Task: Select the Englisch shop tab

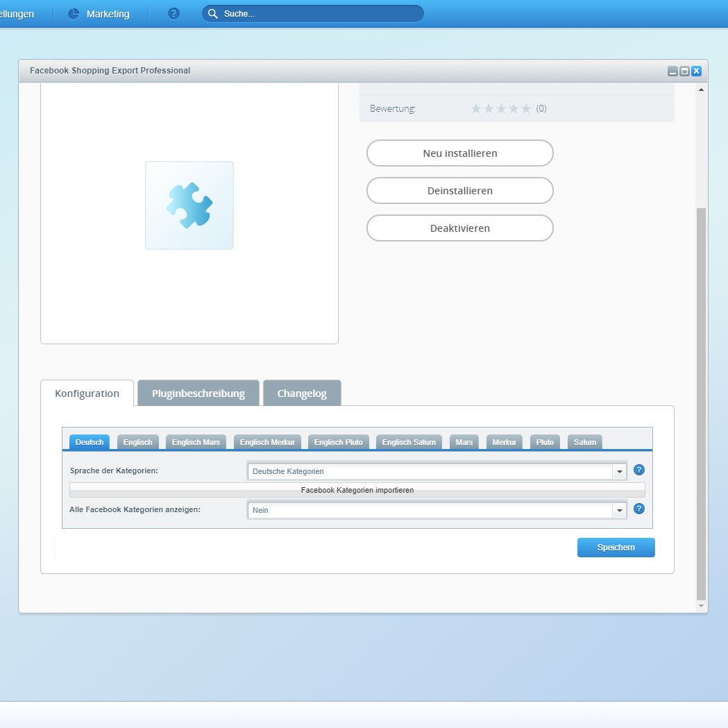Action: point(138,442)
